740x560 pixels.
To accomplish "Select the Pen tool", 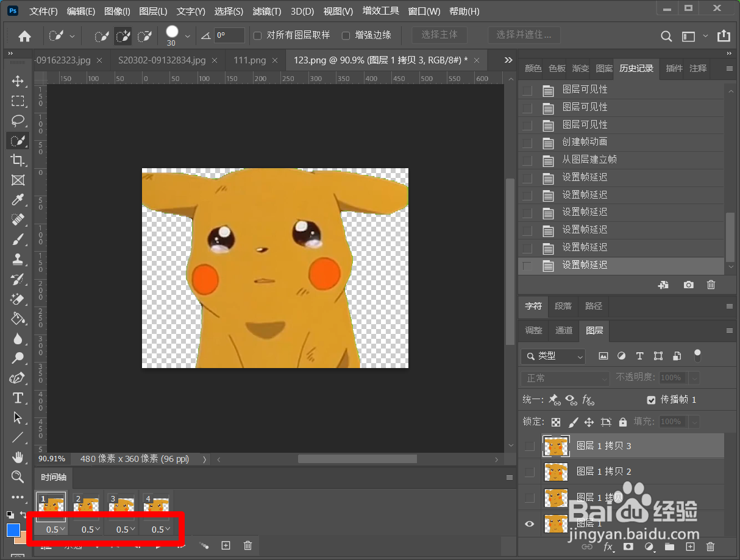I will (18, 378).
